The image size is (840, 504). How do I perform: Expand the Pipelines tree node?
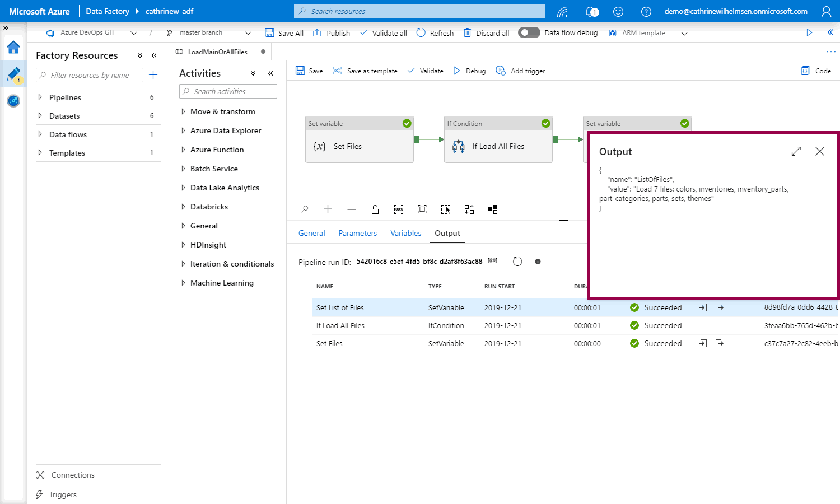coord(40,97)
